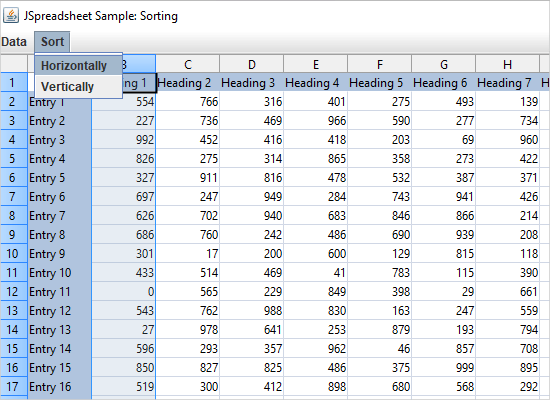Click the cell containing 992
The image size is (550, 400).
click(123, 140)
